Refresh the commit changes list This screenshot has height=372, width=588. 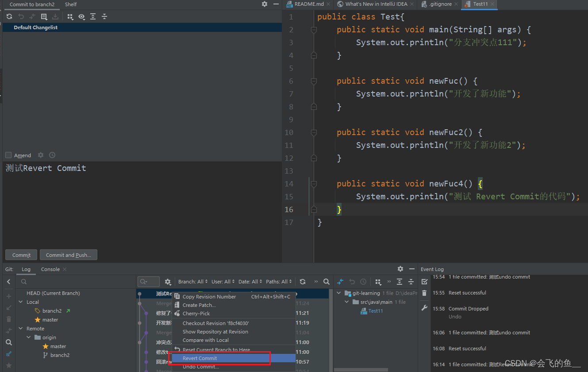[9, 17]
